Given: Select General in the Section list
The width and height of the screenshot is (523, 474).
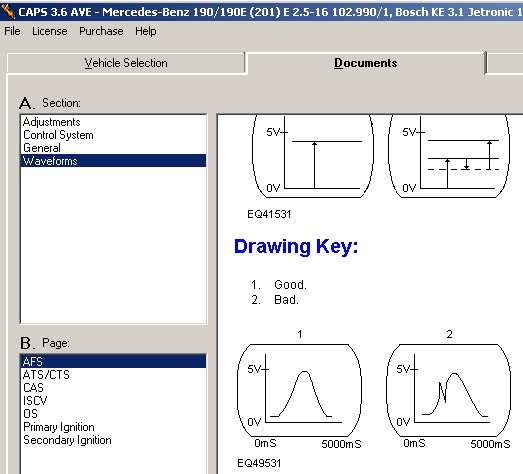Looking at the screenshot, I should click(113, 148).
